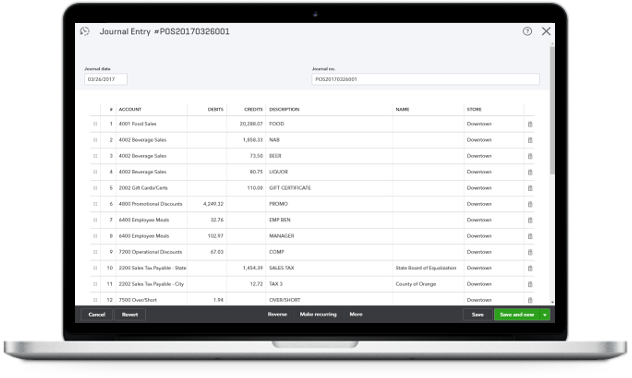This screenshot has height=378, width=632.
Task: Click the Save button
Action: point(478,315)
